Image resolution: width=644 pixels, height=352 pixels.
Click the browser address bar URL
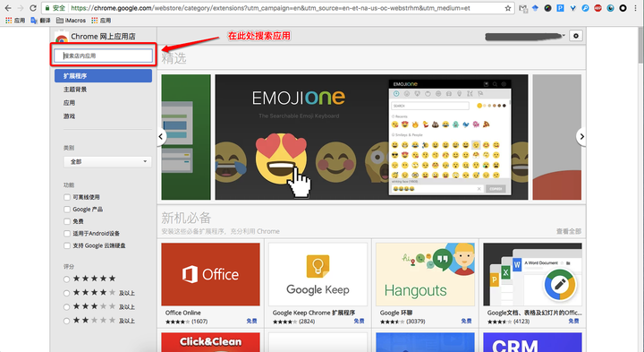tap(271, 8)
